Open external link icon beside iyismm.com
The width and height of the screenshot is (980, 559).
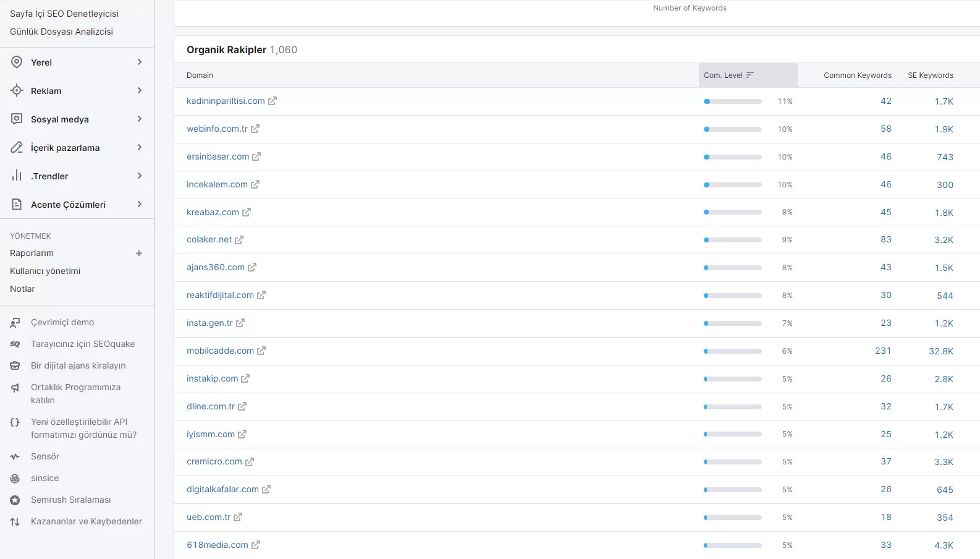click(242, 434)
